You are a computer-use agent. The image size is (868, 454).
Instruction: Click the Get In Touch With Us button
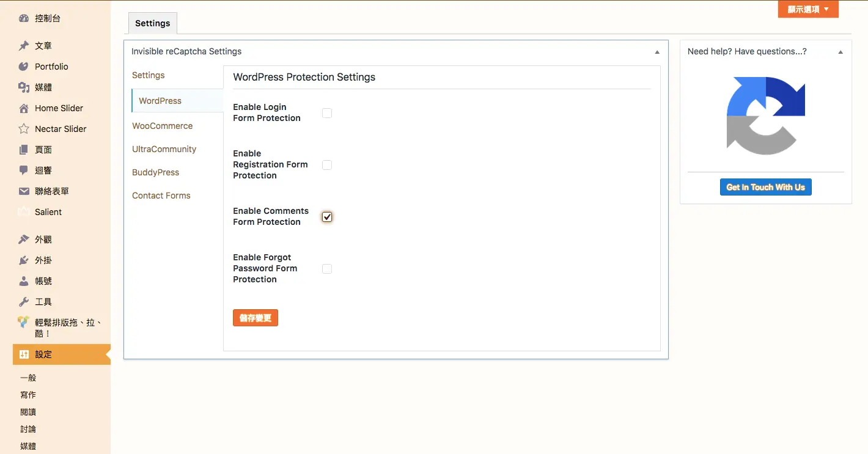[766, 187]
